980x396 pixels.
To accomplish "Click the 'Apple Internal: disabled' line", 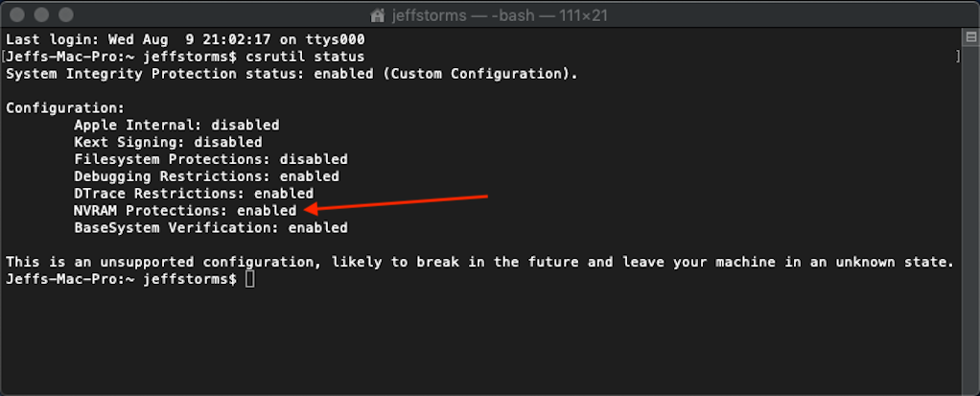I will pyautogui.click(x=176, y=126).
